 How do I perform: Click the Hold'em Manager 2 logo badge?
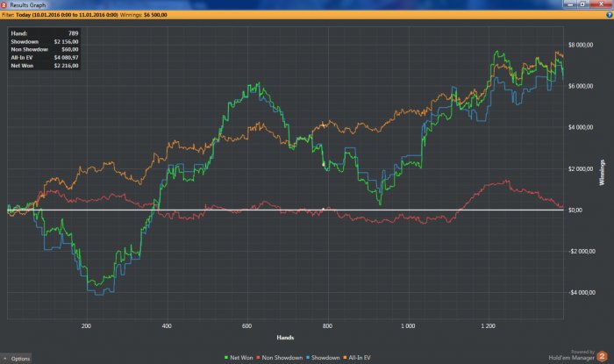[x=603, y=356]
